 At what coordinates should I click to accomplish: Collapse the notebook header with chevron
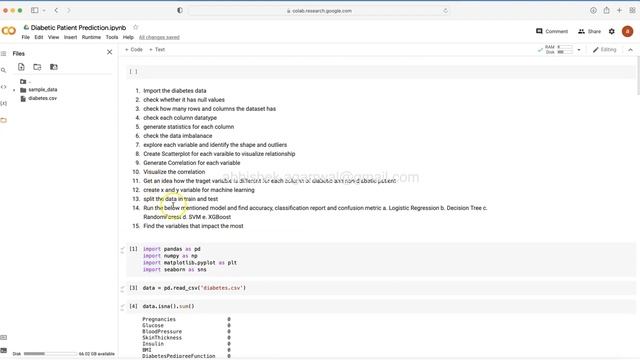click(x=630, y=50)
